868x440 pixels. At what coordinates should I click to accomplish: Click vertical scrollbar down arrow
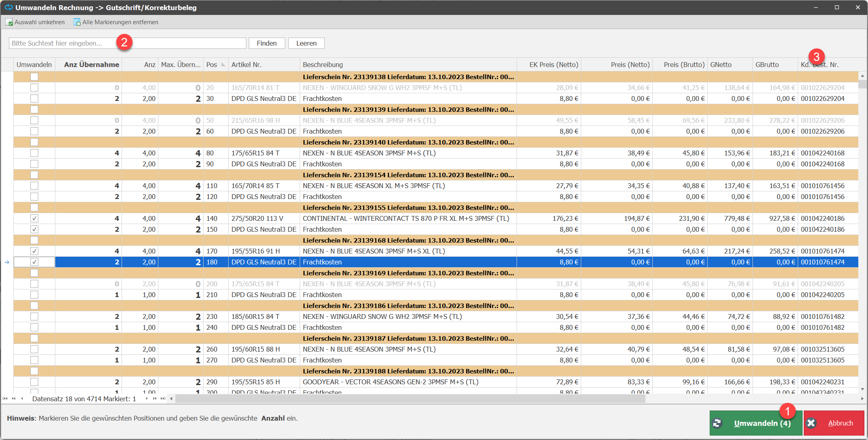pos(862,390)
